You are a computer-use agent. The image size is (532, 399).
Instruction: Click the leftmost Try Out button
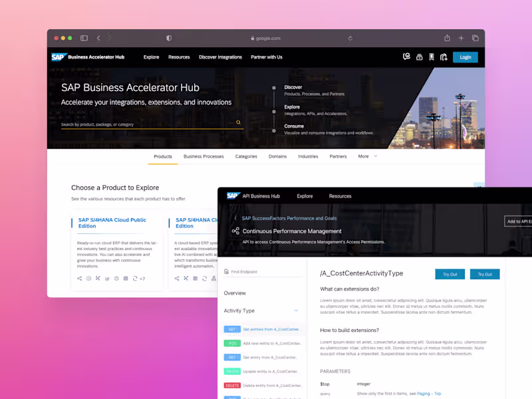[x=450, y=274]
